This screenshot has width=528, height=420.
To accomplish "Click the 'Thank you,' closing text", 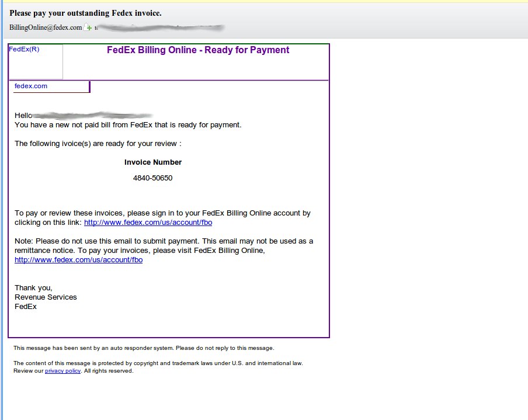I will point(33,288).
